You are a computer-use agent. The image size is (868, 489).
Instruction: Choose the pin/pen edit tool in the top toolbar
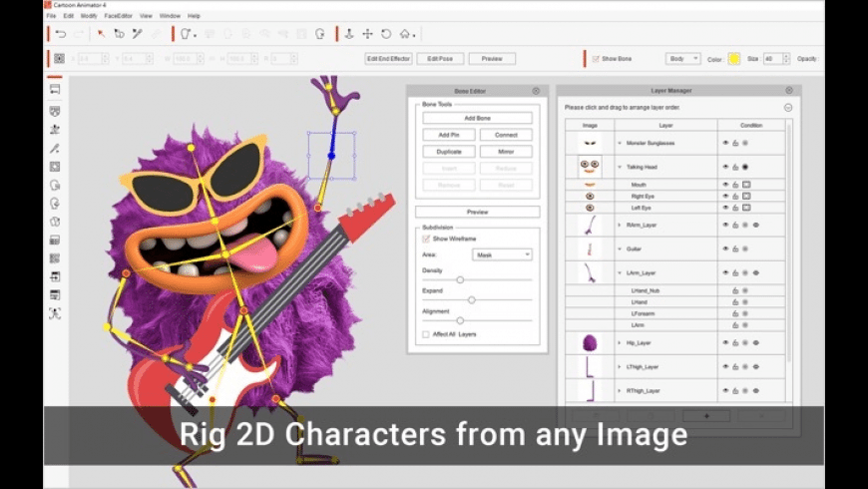pos(138,34)
